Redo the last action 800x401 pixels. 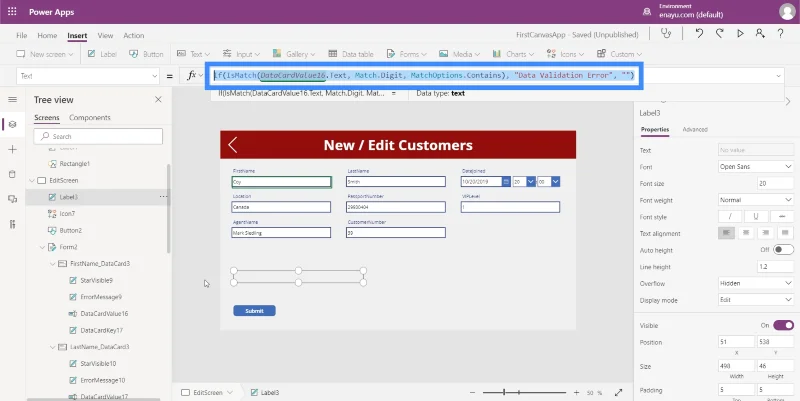tap(719, 33)
